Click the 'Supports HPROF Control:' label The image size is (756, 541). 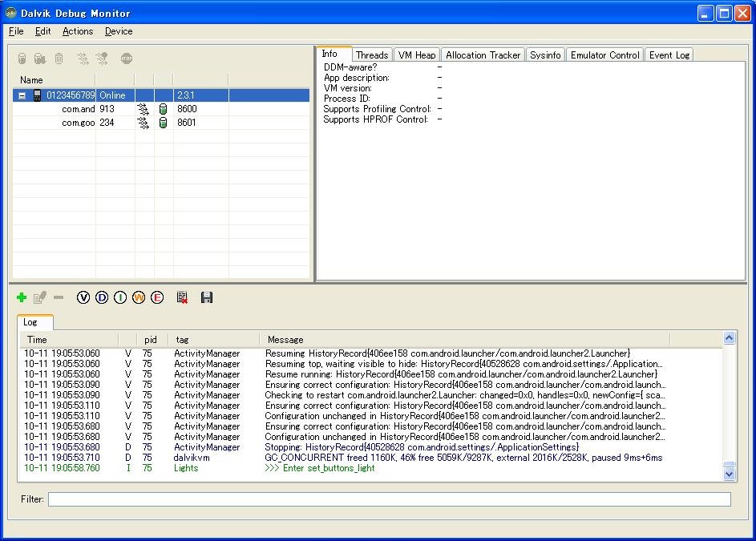[375, 119]
